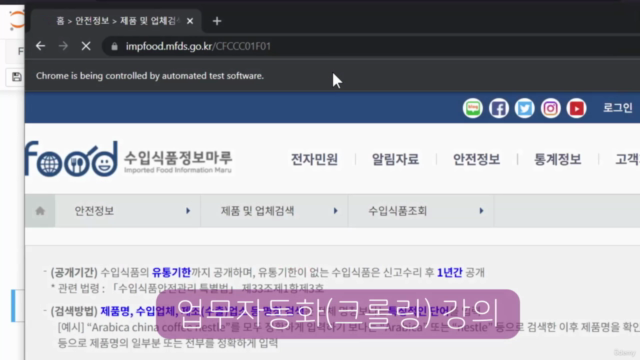This screenshot has height=360, width=640.
Task: Open the green blog icon link
Action: pos(473,108)
